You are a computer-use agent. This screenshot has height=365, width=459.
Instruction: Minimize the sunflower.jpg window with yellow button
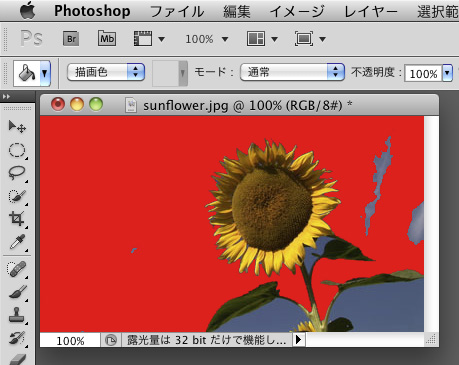pyautogui.click(x=77, y=105)
